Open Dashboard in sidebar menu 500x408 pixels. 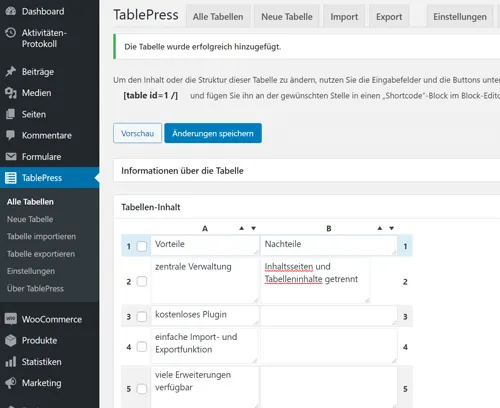[43, 11]
